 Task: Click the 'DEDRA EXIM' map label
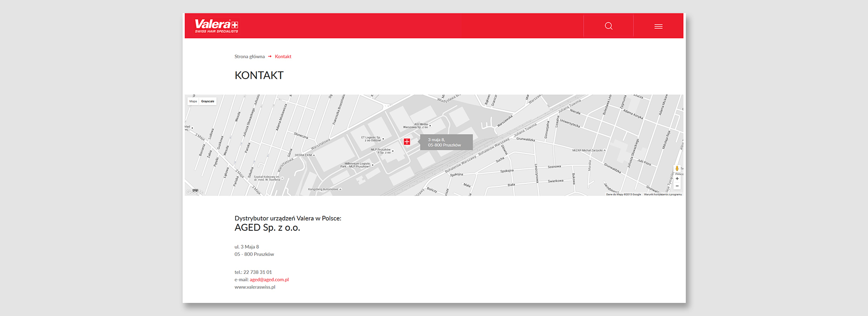pyautogui.click(x=303, y=155)
